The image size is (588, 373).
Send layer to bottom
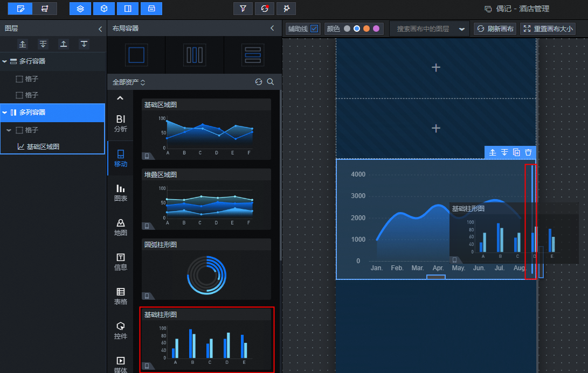(x=84, y=44)
